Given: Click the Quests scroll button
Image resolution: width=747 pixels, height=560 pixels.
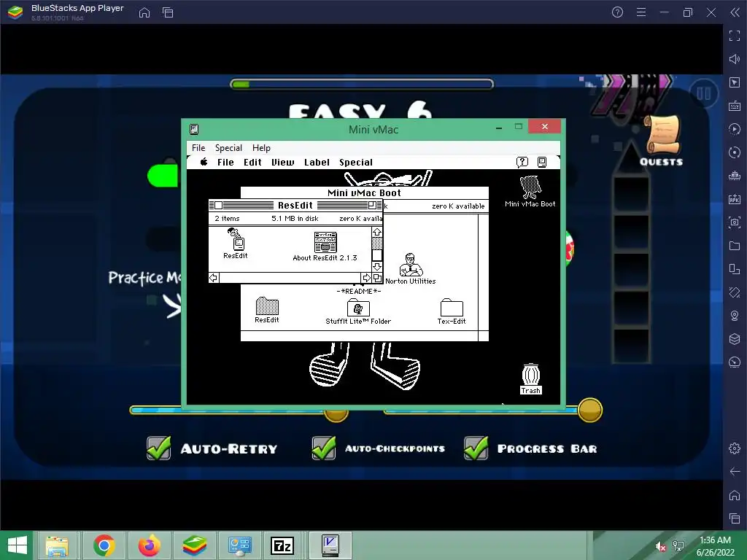Looking at the screenshot, I should pyautogui.click(x=662, y=140).
